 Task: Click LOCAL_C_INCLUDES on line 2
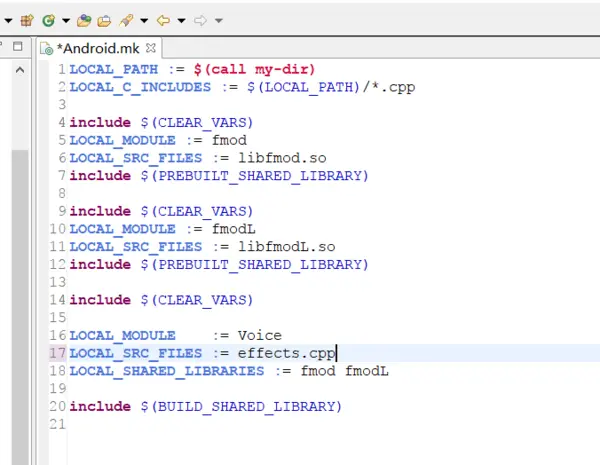click(140, 87)
